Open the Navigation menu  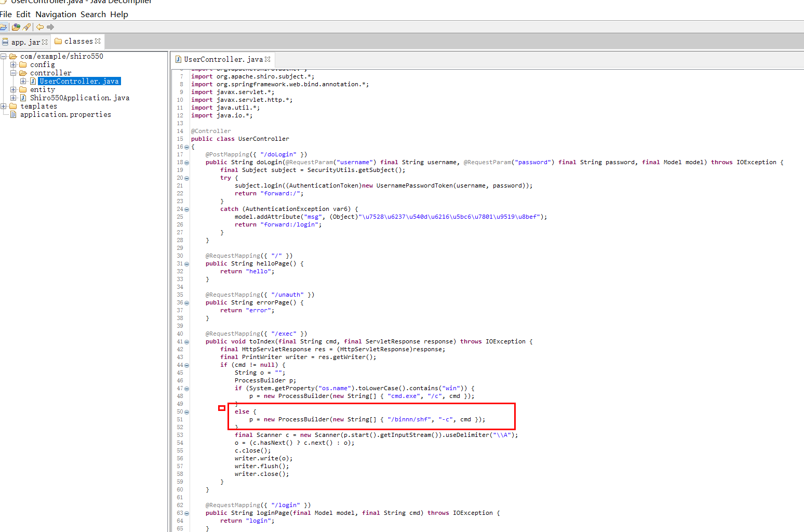[56, 15]
